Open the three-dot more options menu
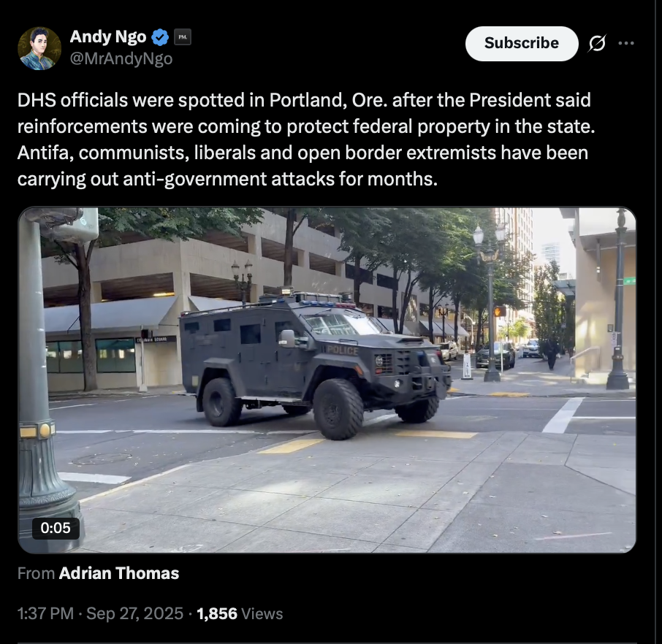Image resolution: width=662 pixels, height=644 pixels. 626,43
